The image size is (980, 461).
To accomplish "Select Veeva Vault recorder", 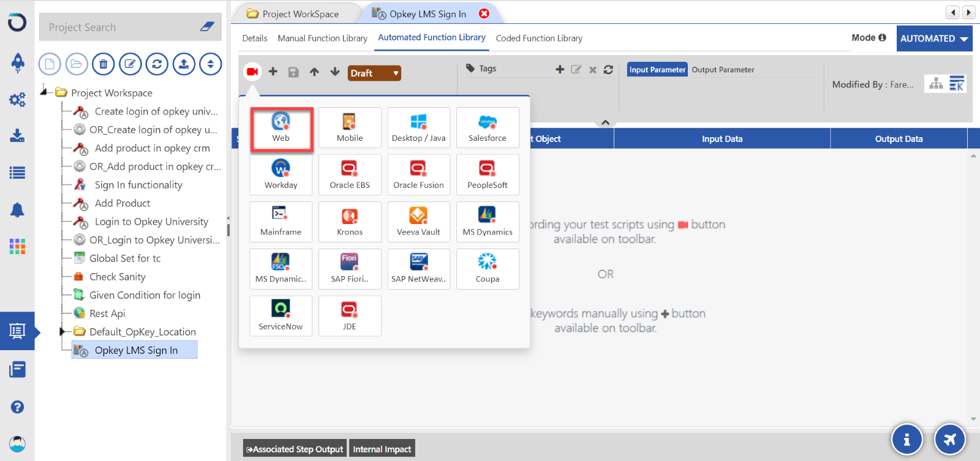I will [x=419, y=222].
